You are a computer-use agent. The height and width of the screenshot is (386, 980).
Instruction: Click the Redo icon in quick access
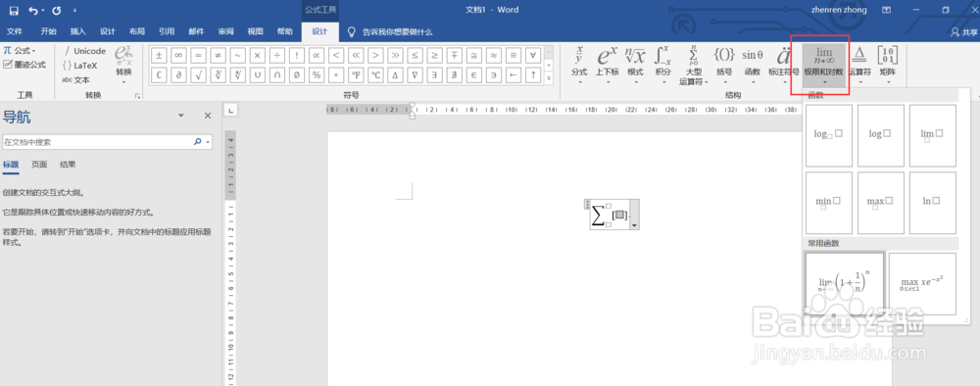pyautogui.click(x=57, y=11)
